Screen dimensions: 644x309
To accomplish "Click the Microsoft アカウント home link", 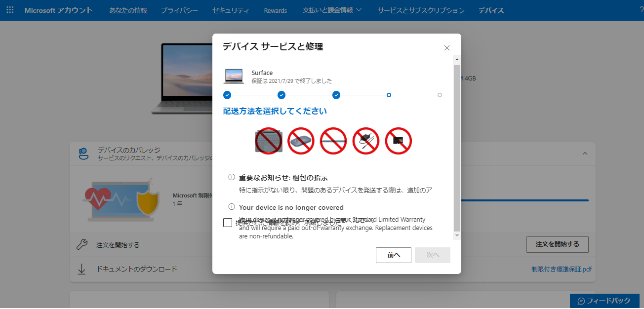I will pos(58,10).
